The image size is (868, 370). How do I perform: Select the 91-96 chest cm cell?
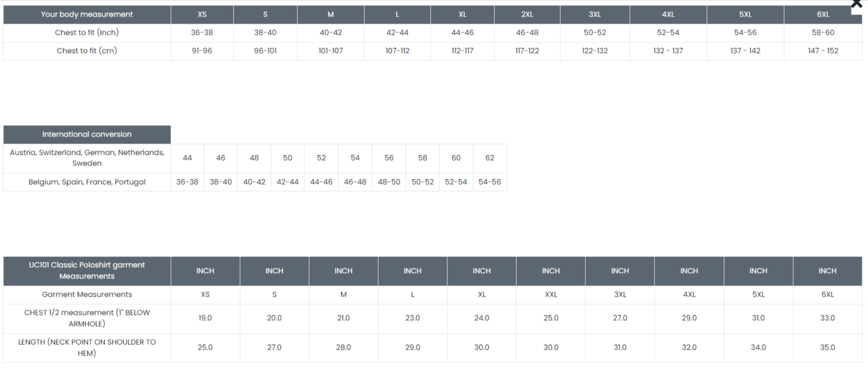[202, 51]
